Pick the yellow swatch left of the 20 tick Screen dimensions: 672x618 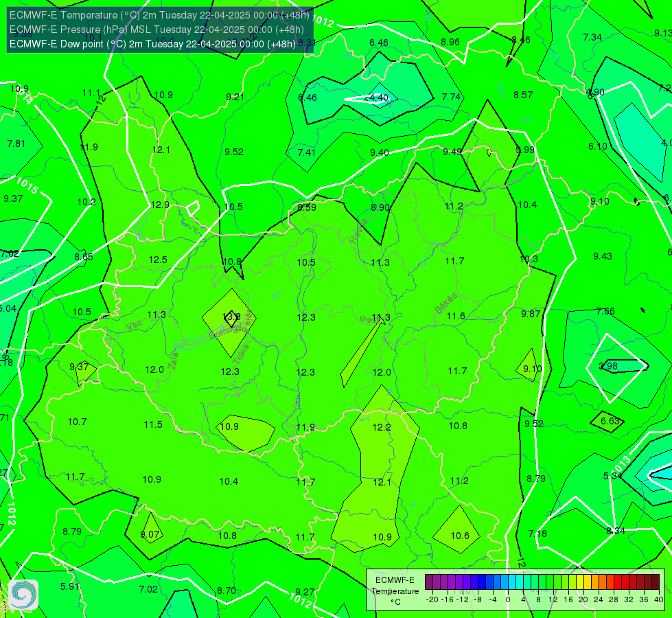pos(580,582)
